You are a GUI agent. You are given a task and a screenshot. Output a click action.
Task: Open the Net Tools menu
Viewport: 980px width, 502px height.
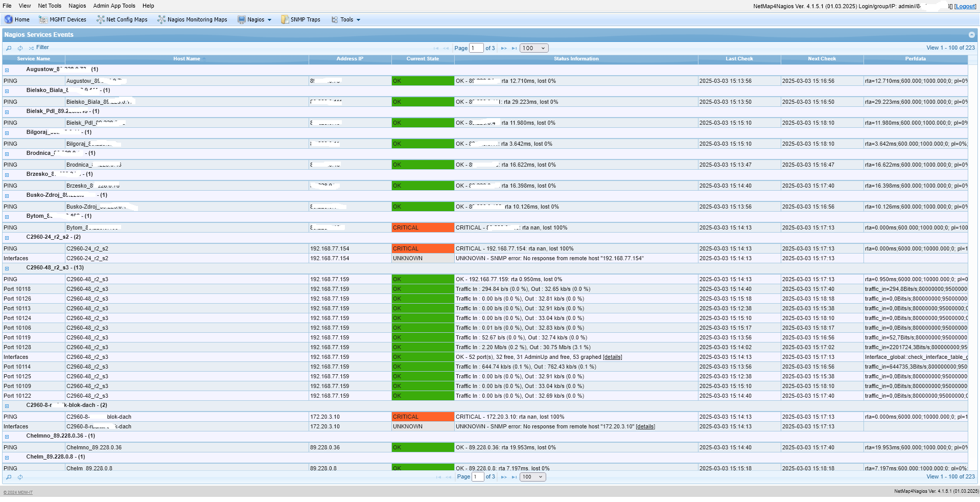click(50, 6)
